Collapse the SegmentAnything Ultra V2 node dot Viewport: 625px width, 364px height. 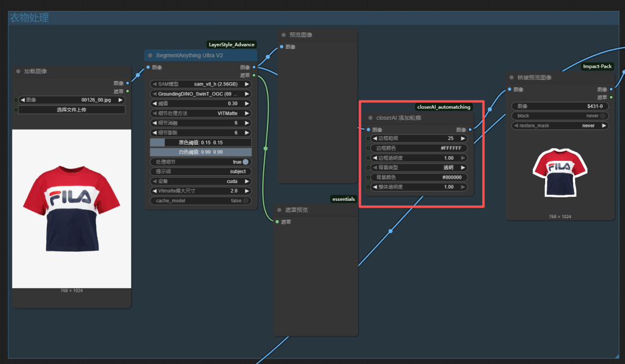[150, 56]
